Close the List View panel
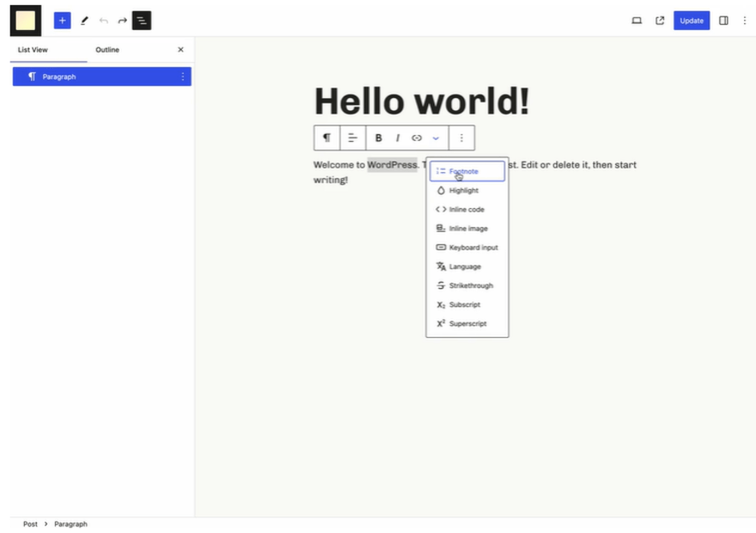The width and height of the screenshot is (756, 533). [x=180, y=50]
